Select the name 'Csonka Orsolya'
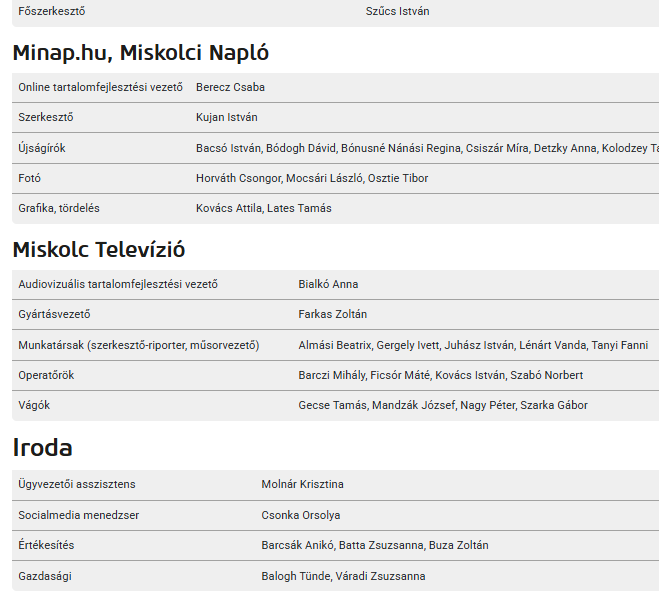The height and width of the screenshot is (600, 659). pyautogui.click(x=301, y=516)
